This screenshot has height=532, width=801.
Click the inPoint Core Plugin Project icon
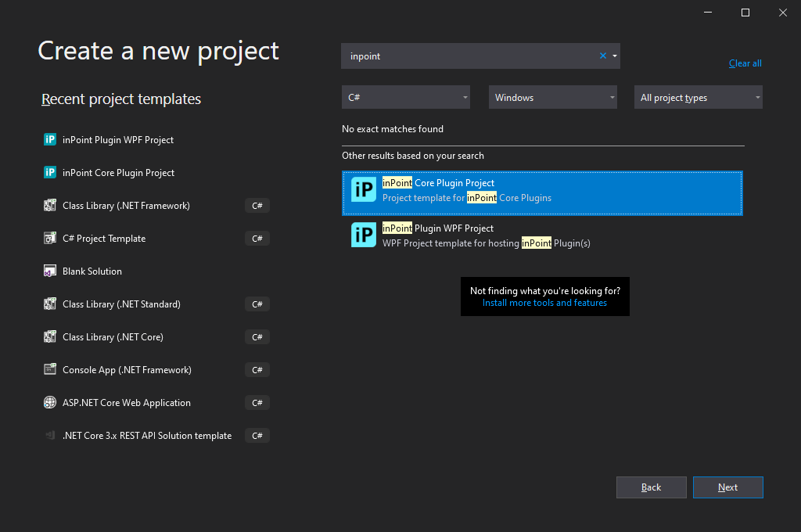pyautogui.click(x=50, y=172)
